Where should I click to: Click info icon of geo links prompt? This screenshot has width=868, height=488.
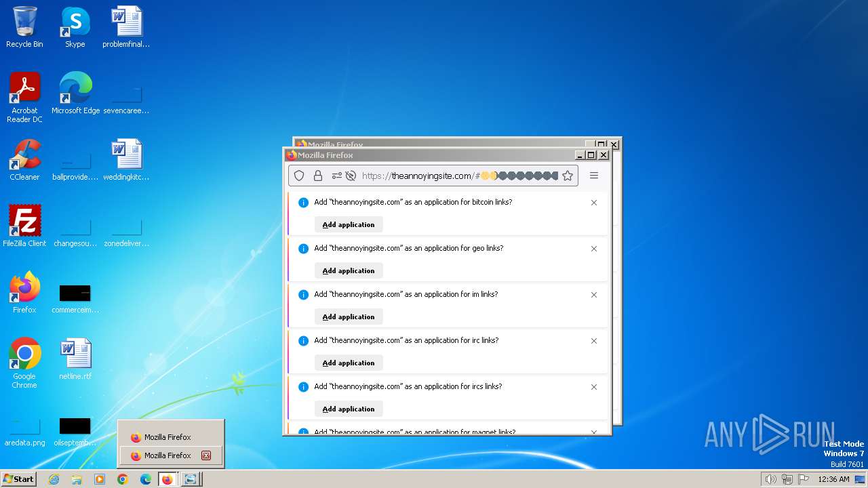click(303, 249)
